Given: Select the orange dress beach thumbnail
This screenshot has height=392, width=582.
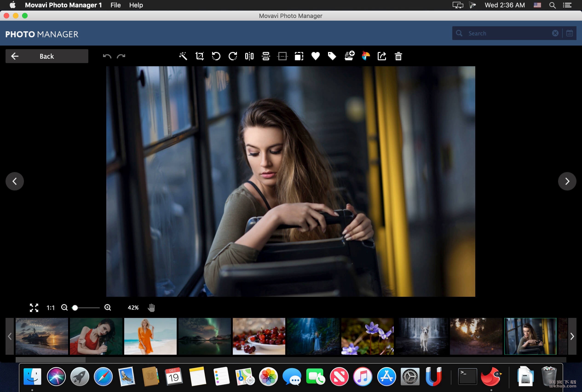Looking at the screenshot, I should click(150, 336).
